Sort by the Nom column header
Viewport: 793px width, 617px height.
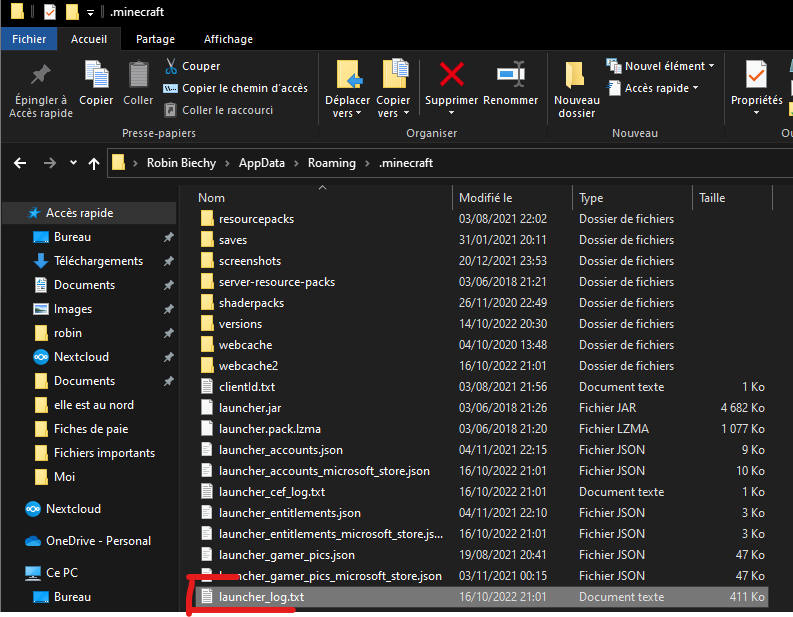click(211, 198)
